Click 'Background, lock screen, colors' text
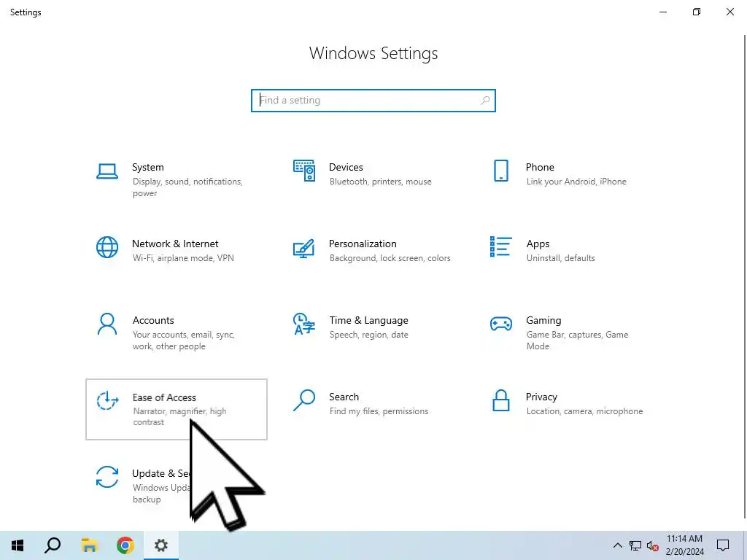Viewport: 747px width, 560px height. click(390, 258)
